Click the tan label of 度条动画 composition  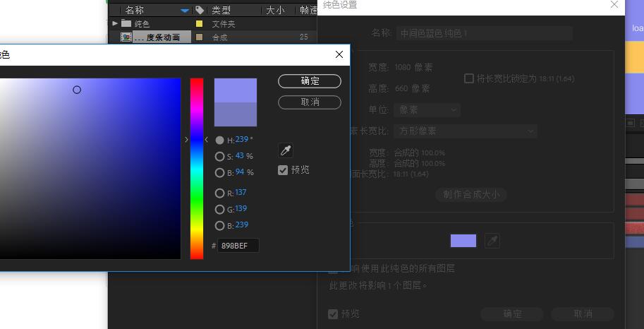(x=199, y=37)
